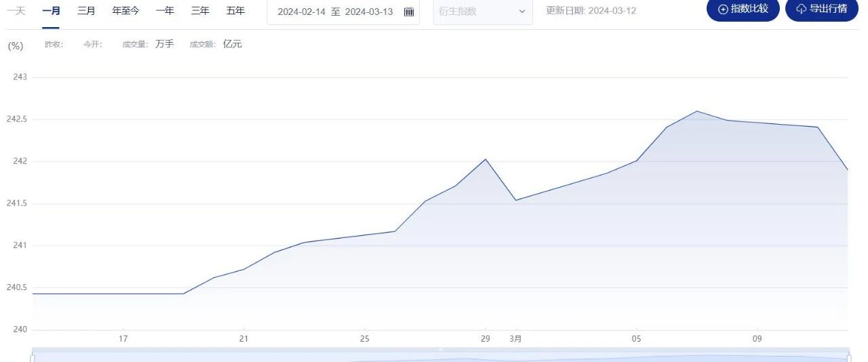
Task: Click the 指数比较 button
Action: pyautogui.click(x=743, y=9)
